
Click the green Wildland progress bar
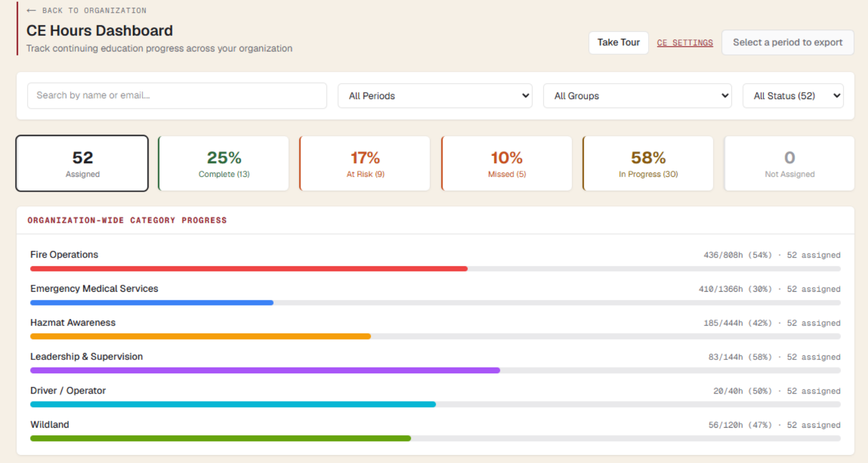(x=220, y=439)
